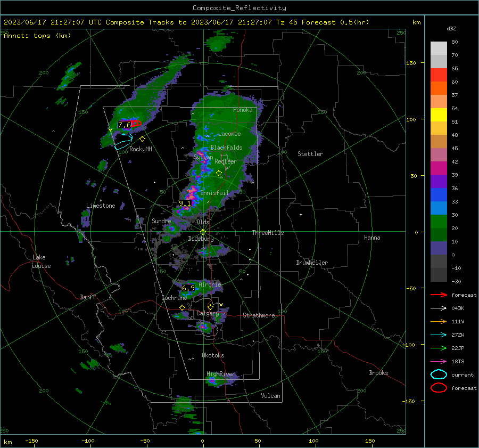The width and height of the screenshot is (479, 448).
Task: Click the yellow radar-site diamond at Didsbury
Action: (203, 232)
